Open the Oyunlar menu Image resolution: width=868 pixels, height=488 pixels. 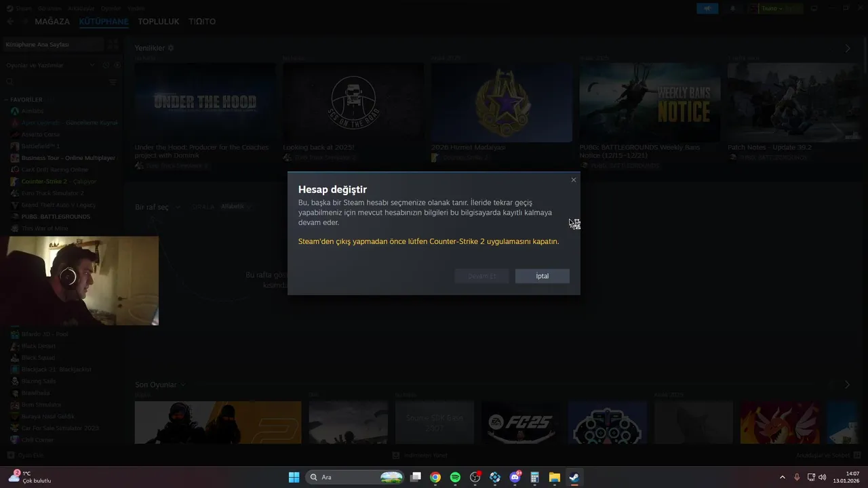pyautogui.click(x=111, y=8)
